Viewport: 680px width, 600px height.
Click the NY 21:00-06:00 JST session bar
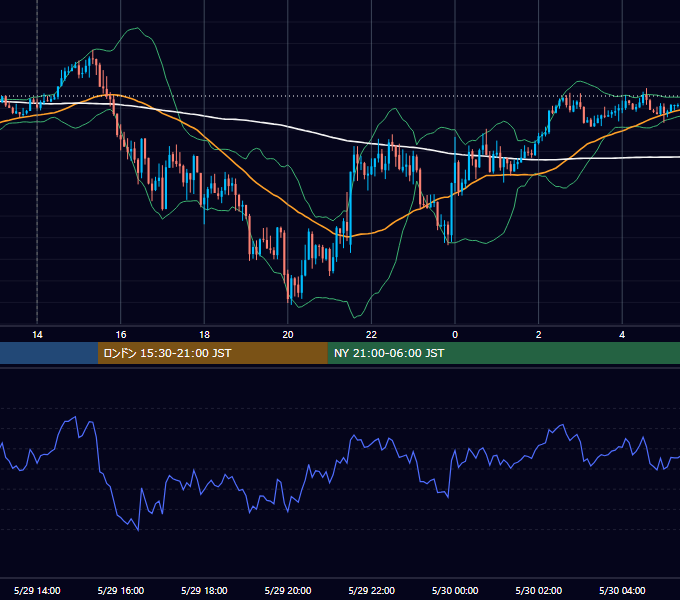point(503,353)
